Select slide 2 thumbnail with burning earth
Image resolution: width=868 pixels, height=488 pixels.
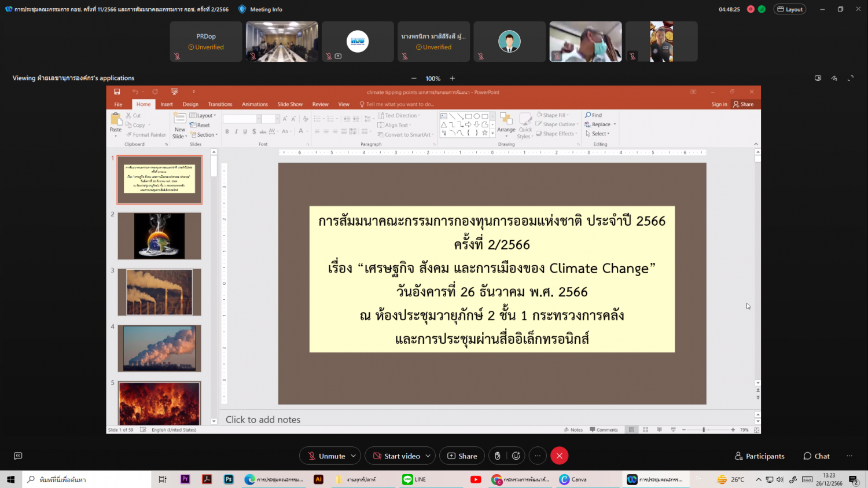[160, 236]
